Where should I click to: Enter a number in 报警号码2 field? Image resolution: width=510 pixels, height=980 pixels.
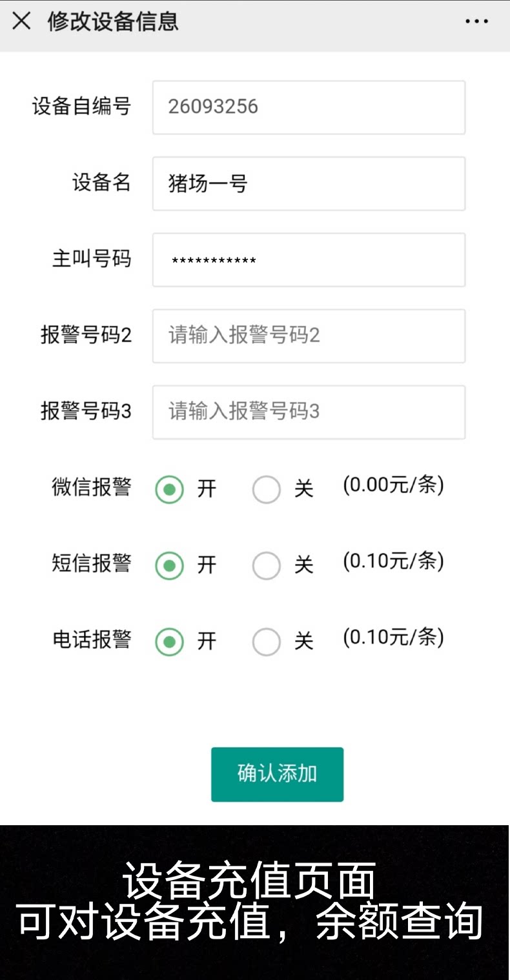click(x=309, y=335)
